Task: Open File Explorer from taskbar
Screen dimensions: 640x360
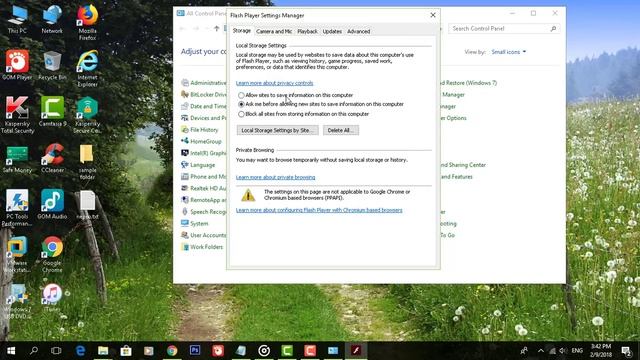Action: pos(103,351)
